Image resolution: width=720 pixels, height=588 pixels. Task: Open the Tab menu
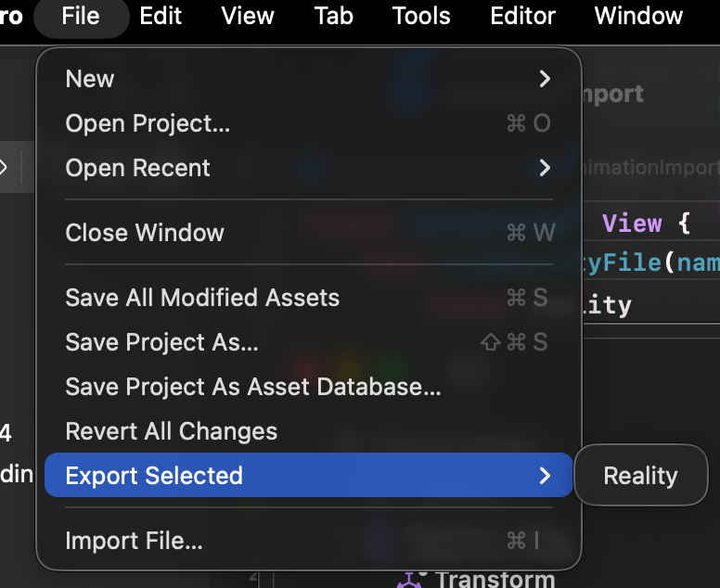tap(334, 16)
